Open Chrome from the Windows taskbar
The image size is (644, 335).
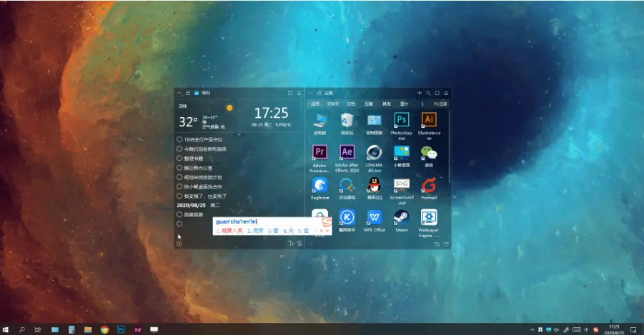click(x=104, y=329)
